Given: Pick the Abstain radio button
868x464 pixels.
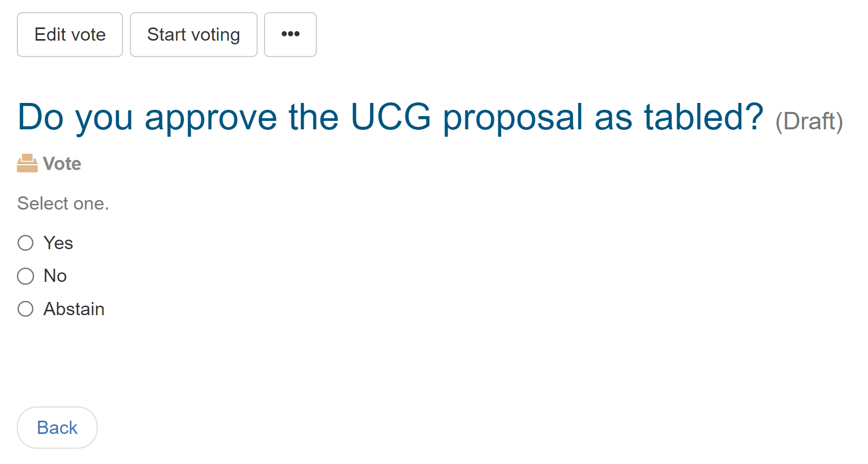Looking at the screenshot, I should [x=25, y=309].
